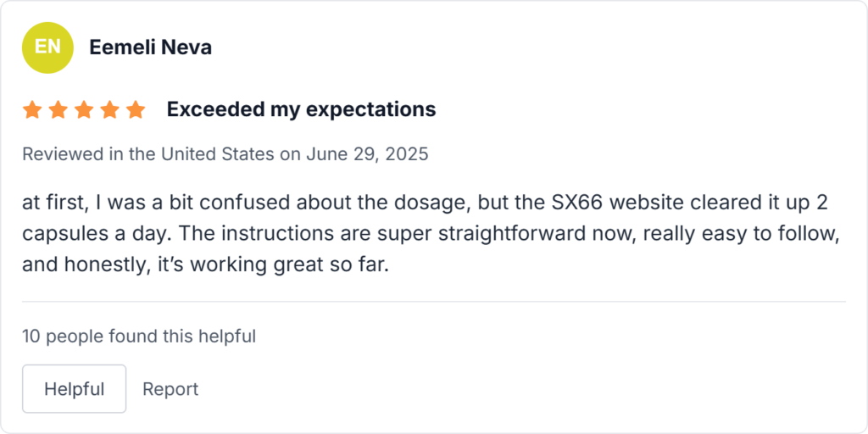This screenshot has width=868, height=434.
Task: Click the Report link
Action: coord(170,389)
